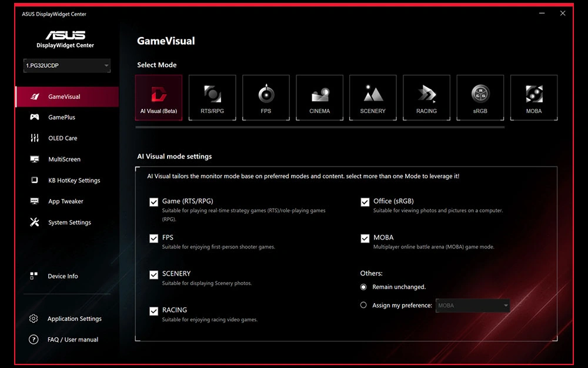Viewport: 588px width, 368px height.
Task: Toggle the FPS checkbox
Action: (x=153, y=238)
